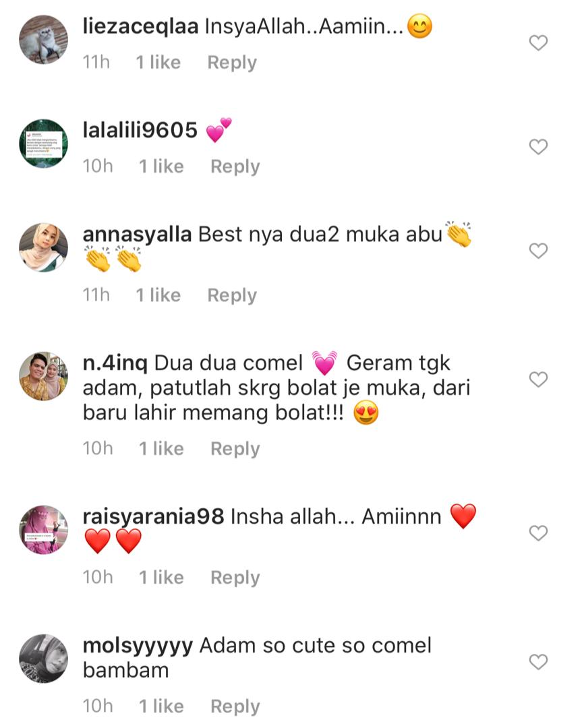Image resolution: width=582 pixels, height=728 pixels.
Task: Reply to molsyyyyy's comment
Action: pos(235,706)
